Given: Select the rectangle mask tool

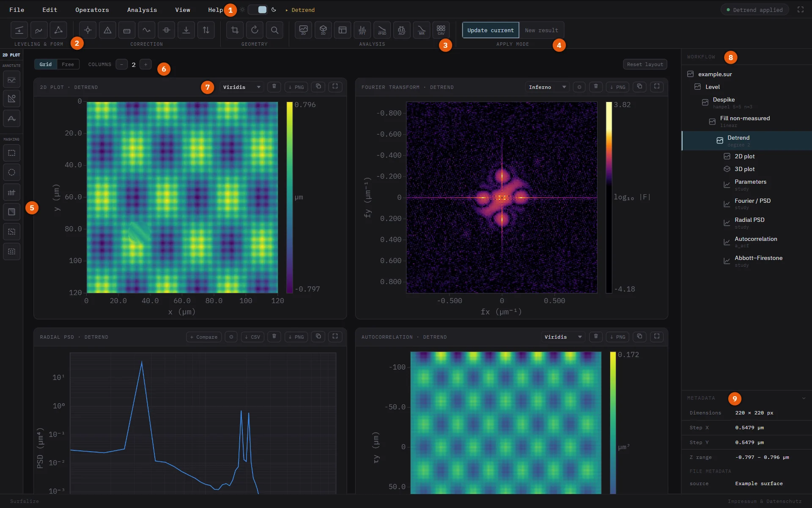Looking at the screenshot, I should tap(12, 153).
